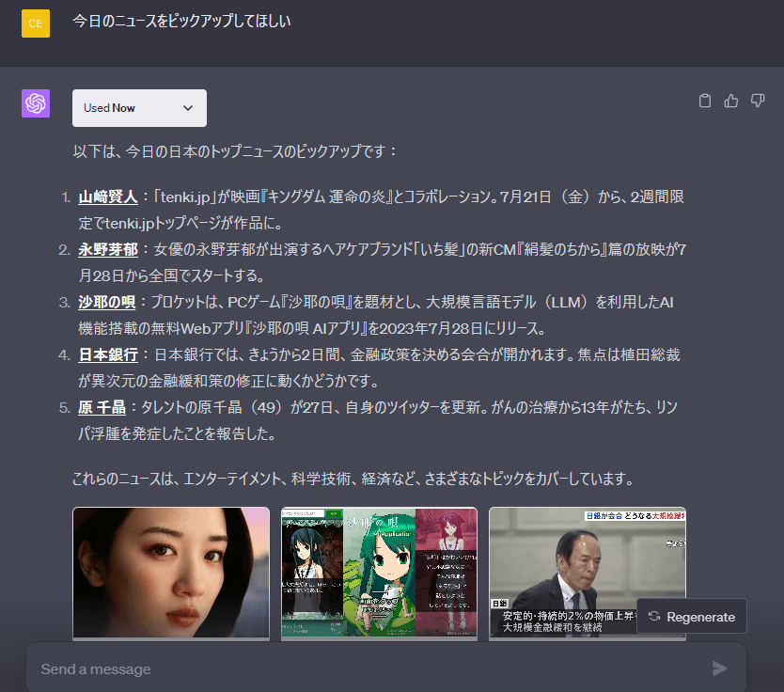This screenshot has width=784, height=692.
Task: Focus the Send a message input field
Action: [x=386, y=668]
